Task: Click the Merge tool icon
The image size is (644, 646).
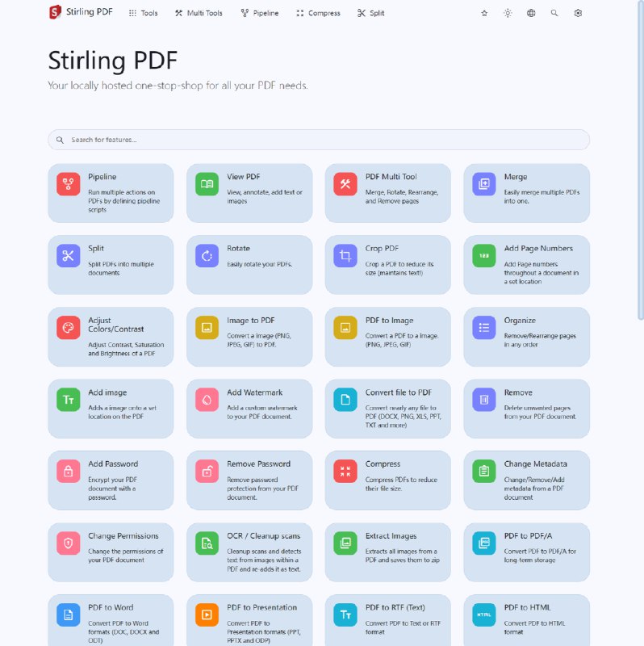Action: pos(484,184)
